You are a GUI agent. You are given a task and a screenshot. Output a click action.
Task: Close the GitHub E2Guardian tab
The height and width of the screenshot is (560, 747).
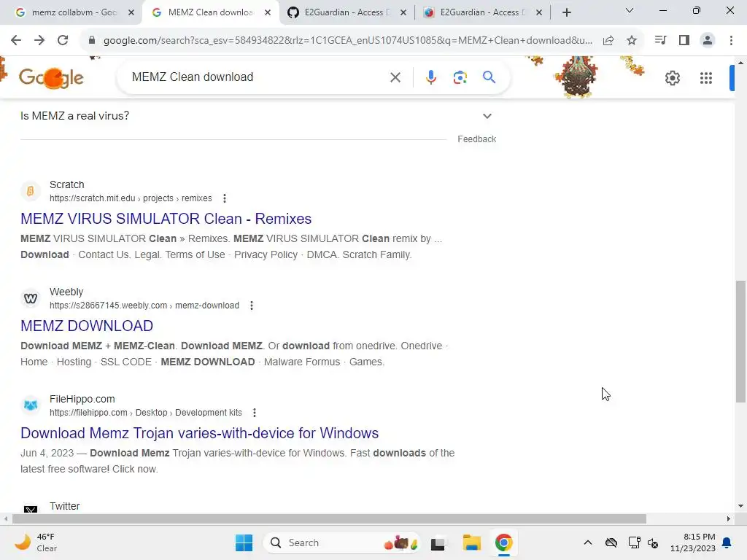pyautogui.click(x=403, y=13)
